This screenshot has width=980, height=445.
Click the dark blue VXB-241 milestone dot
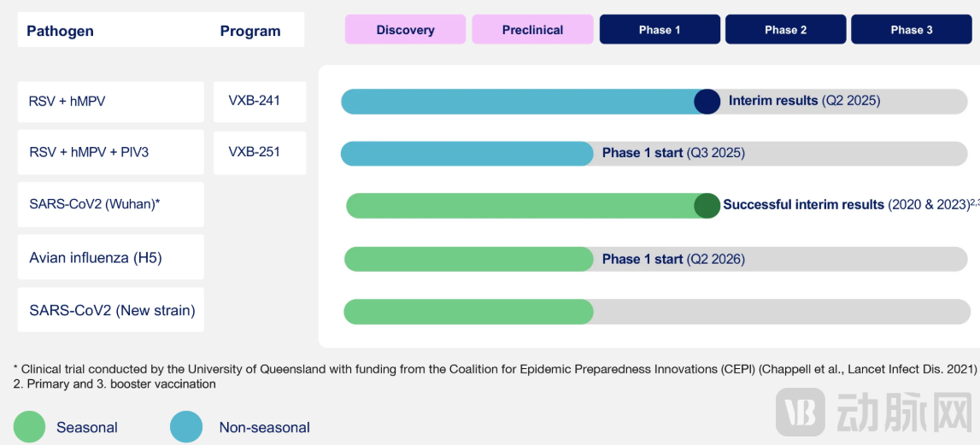[707, 102]
